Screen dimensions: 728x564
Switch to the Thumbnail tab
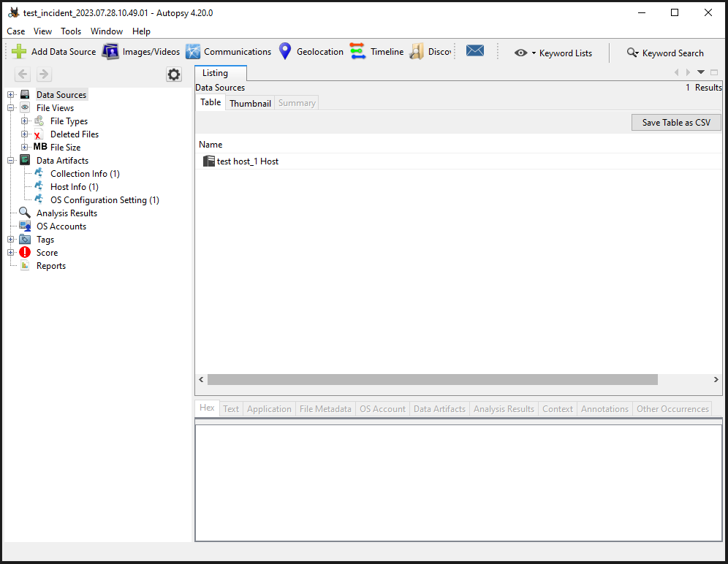pyautogui.click(x=250, y=103)
